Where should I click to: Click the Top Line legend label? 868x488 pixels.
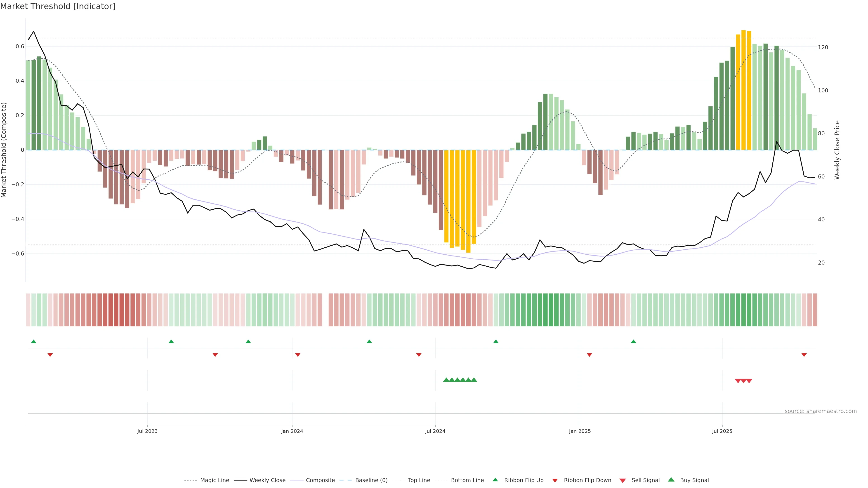[419, 480]
